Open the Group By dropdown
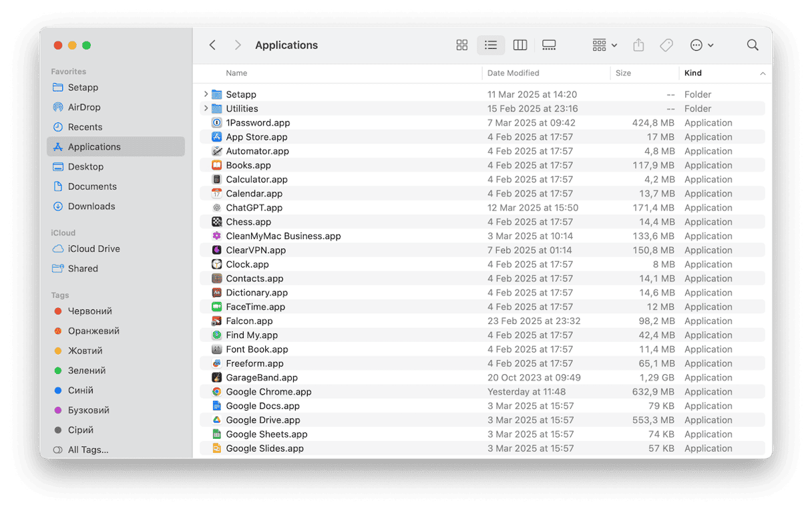This screenshot has width=812, height=511. click(x=604, y=45)
